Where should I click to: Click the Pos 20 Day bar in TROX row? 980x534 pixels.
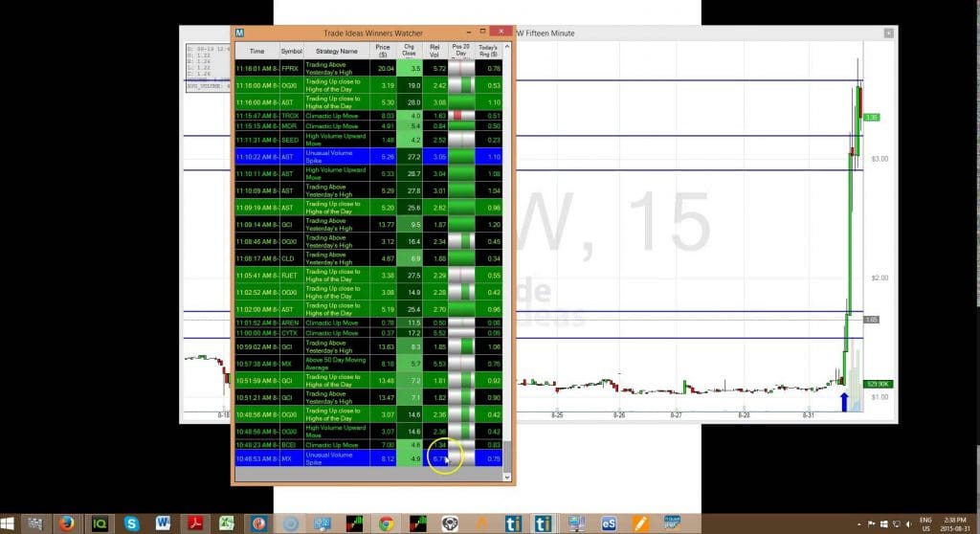[x=461, y=116]
